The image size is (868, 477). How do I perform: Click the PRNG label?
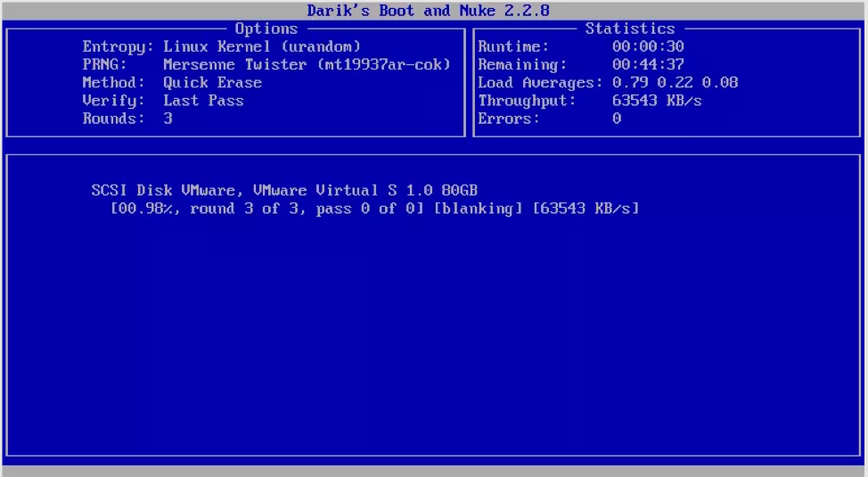pos(104,64)
